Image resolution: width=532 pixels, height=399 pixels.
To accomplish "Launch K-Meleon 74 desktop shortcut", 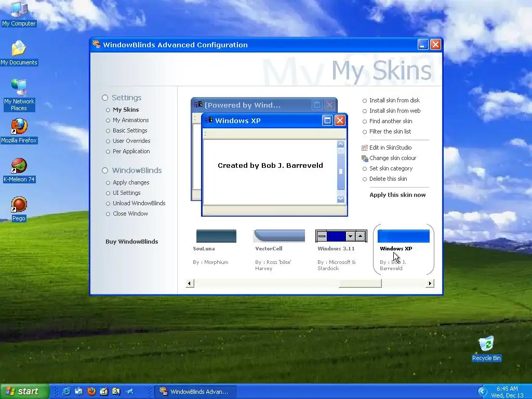I will click(19, 170).
